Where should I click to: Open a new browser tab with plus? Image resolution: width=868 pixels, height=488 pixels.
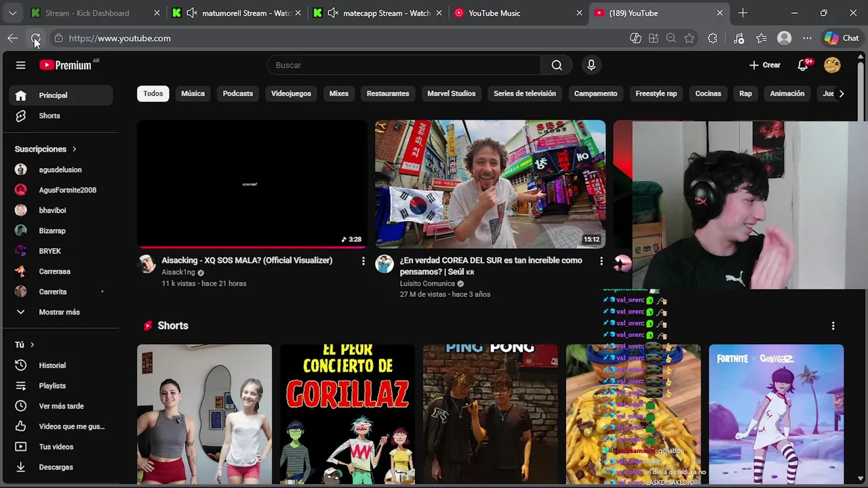[743, 13]
